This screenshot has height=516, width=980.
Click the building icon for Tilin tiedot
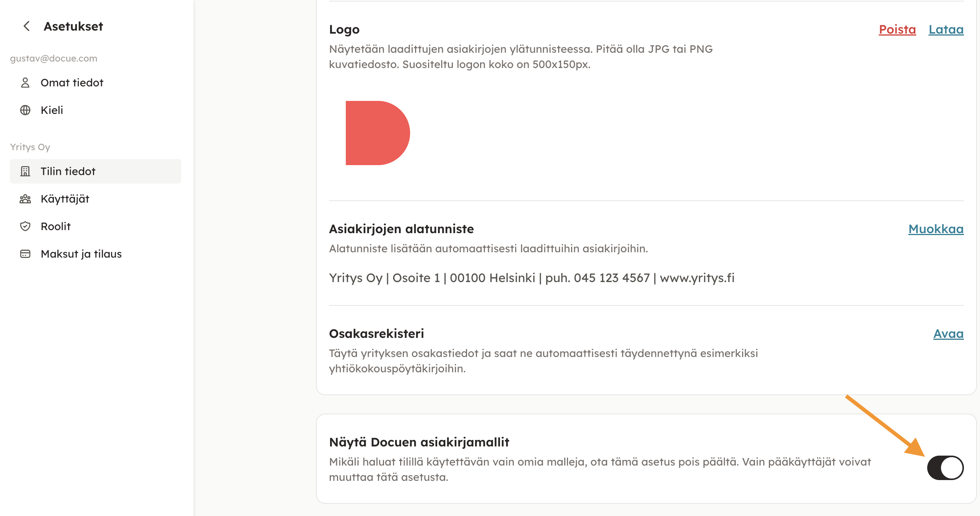[x=25, y=172]
